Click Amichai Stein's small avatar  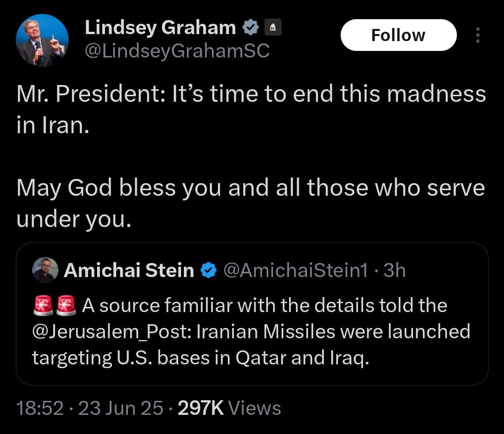click(45, 270)
